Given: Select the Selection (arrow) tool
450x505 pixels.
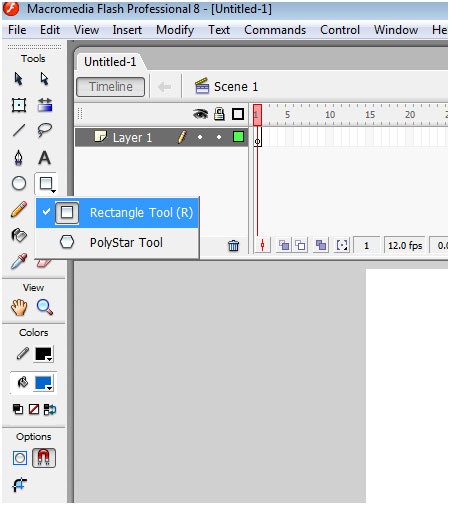Looking at the screenshot, I should pyautogui.click(x=19, y=79).
